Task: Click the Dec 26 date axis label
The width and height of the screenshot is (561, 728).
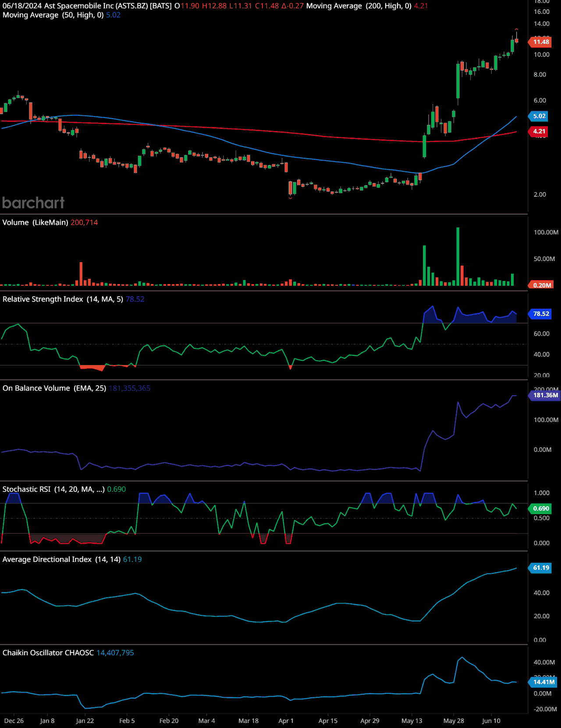Action: point(14,721)
